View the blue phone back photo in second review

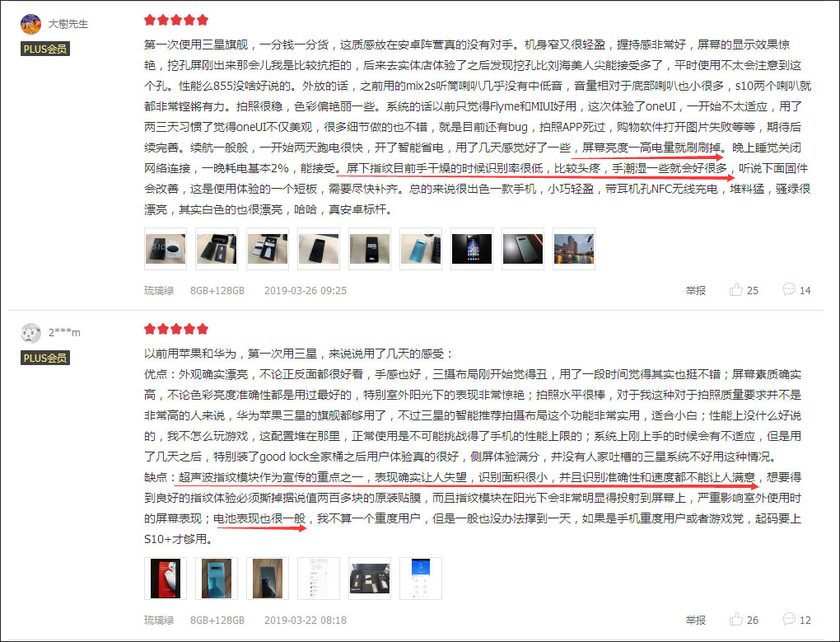pos(217,579)
